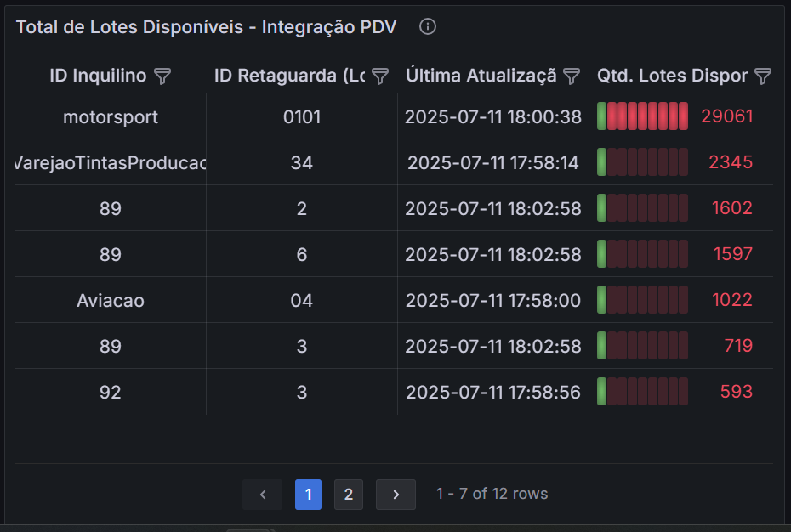The width and height of the screenshot is (791, 532).
Task: Sort by Última Atualização column header
Action: coord(481,76)
